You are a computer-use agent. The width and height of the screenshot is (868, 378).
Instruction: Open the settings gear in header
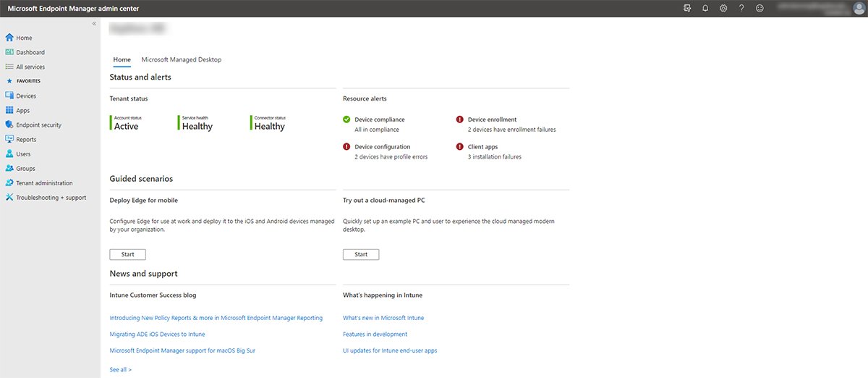pyautogui.click(x=723, y=8)
